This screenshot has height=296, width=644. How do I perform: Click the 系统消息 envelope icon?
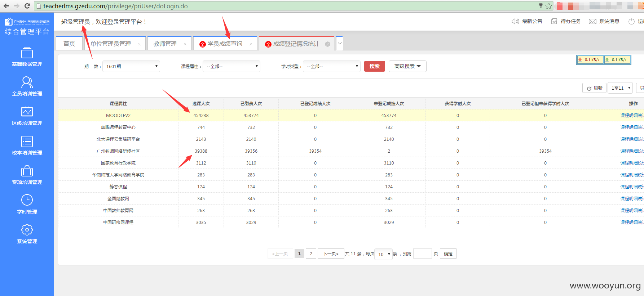(x=592, y=22)
